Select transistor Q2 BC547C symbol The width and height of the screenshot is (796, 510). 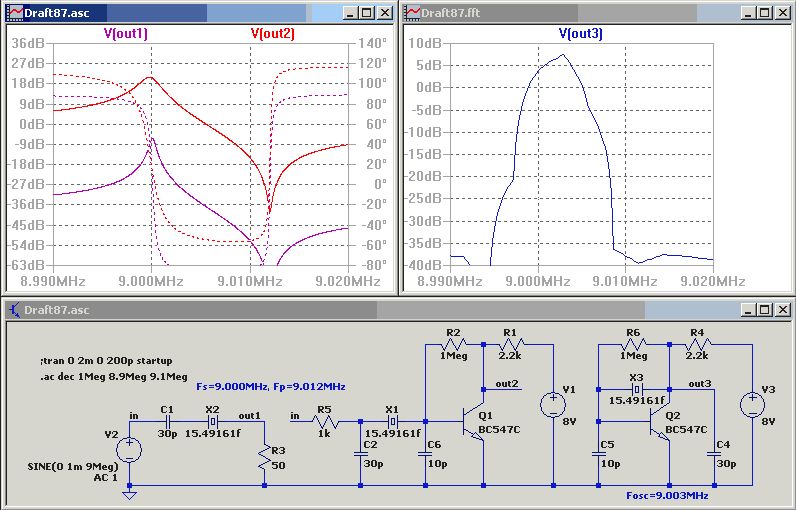tap(660, 421)
